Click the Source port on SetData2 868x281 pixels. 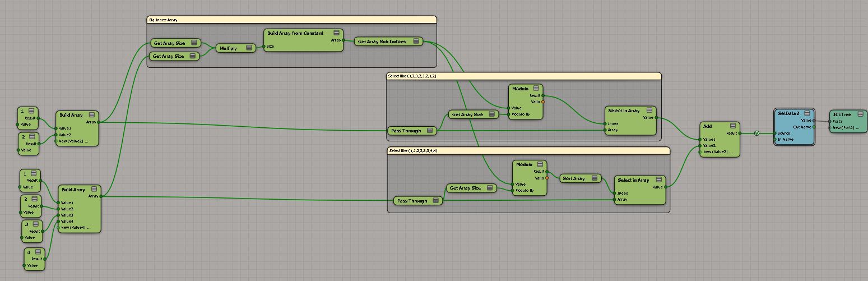point(776,133)
